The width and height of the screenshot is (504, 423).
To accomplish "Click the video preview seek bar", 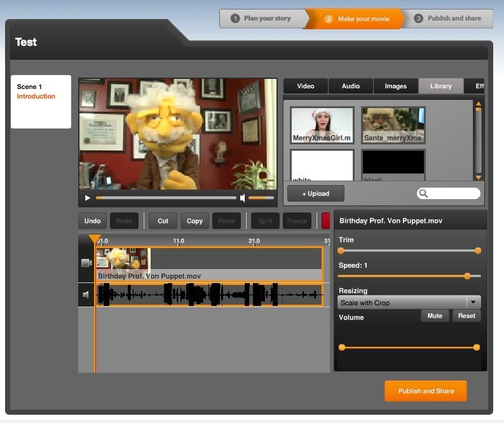I will tap(166, 198).
